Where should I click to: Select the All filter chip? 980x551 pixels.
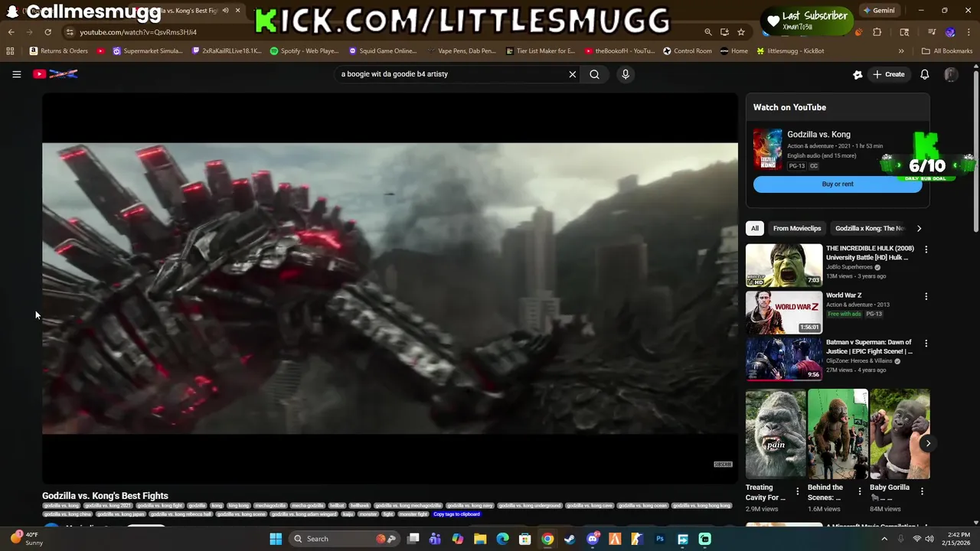pyautogui.click(x=754, y=228)
